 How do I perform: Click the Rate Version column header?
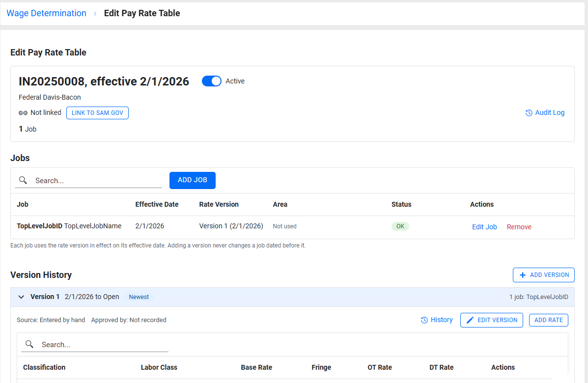219,204
